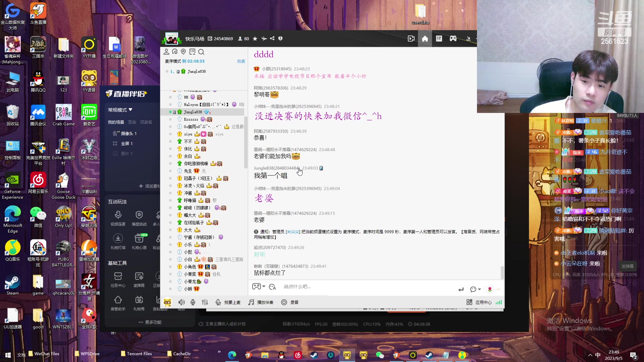Viewport: 644px width, 362px height.
Task: Click 抢麦 to grab the microphone
Action: (x=241, y=61)
